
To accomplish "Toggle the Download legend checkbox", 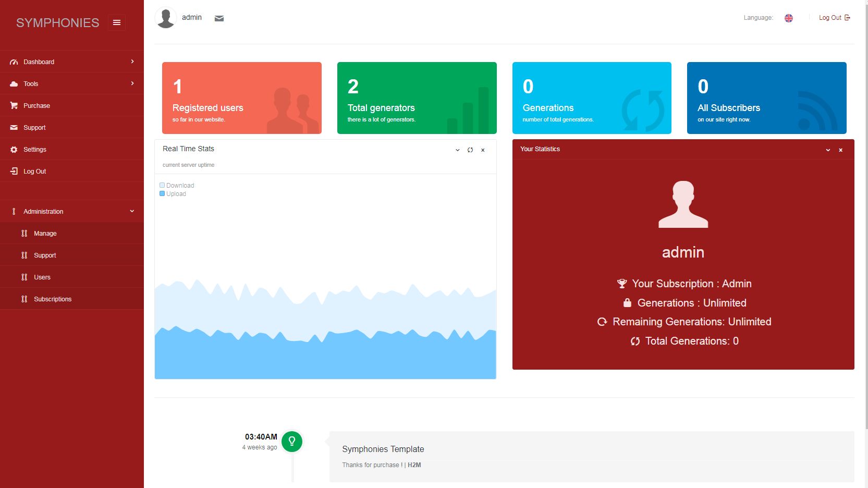I will pos(162,185).
